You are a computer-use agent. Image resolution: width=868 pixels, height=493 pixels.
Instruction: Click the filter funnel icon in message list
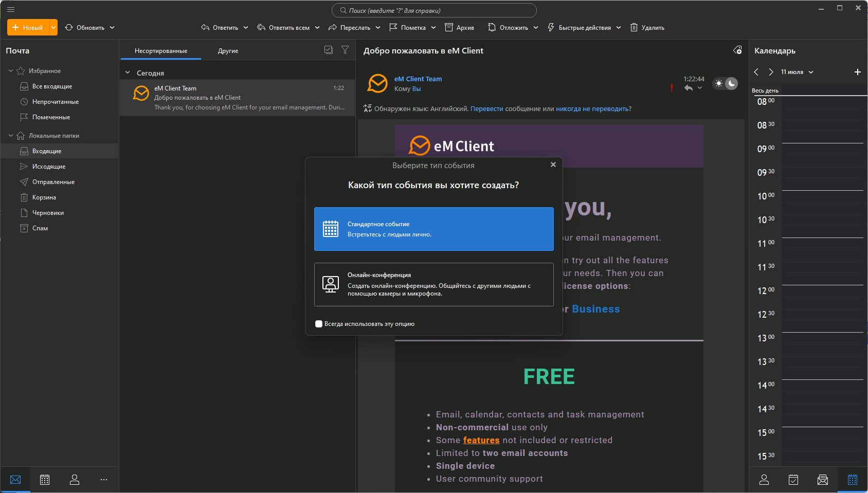[x=345, y=50]
